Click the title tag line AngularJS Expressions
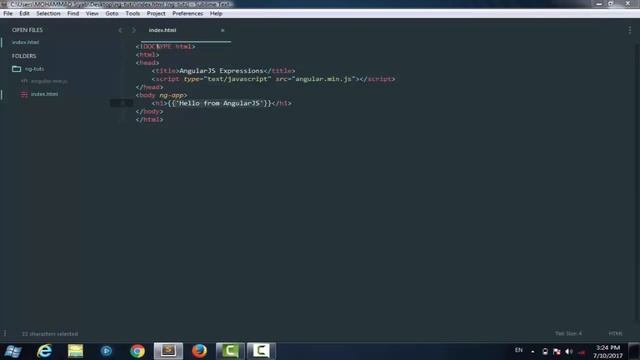Image resolution: width=640 pixels, height=360 pixels. (x=223, y=71)
